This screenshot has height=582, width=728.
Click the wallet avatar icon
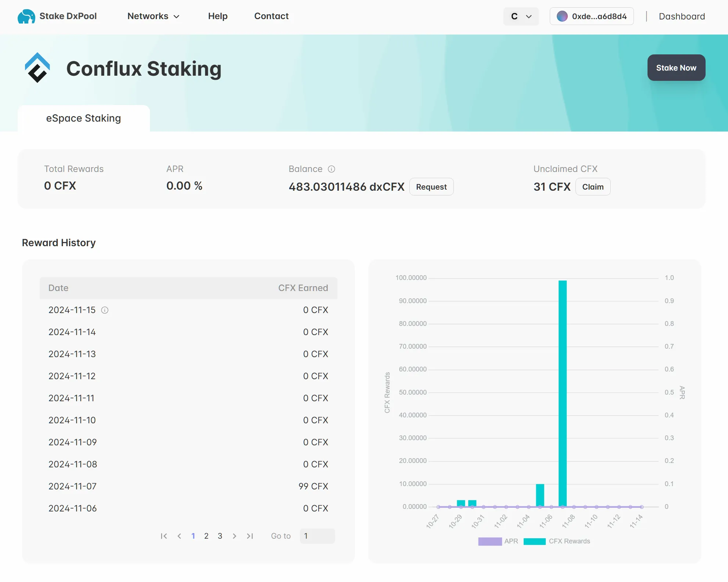coord(562,17)
